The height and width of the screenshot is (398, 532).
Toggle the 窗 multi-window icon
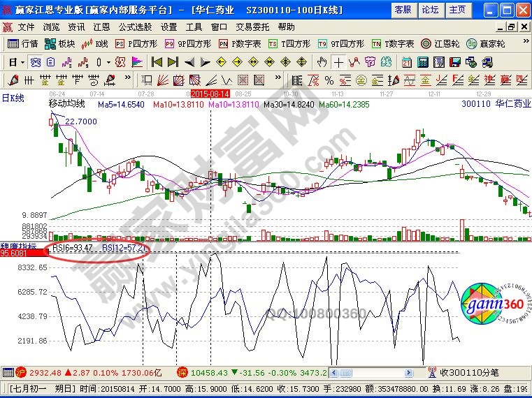(x=35, y=62)
